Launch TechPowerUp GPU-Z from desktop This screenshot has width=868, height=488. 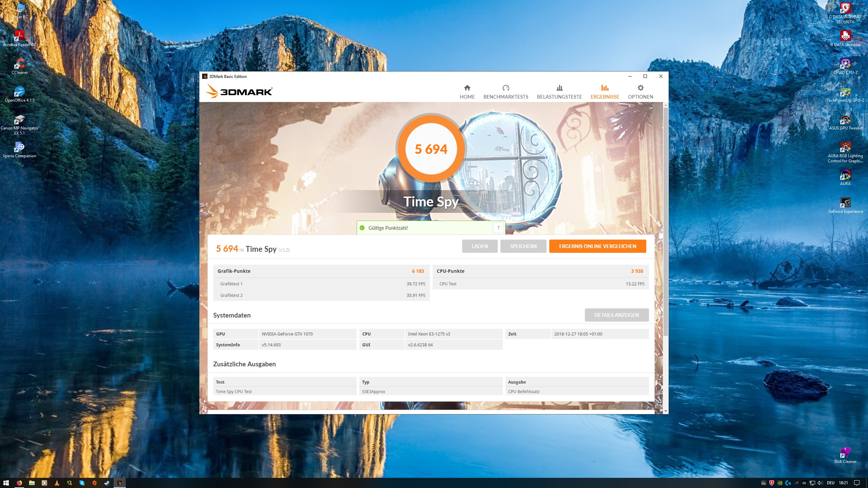tap(845, 94)
